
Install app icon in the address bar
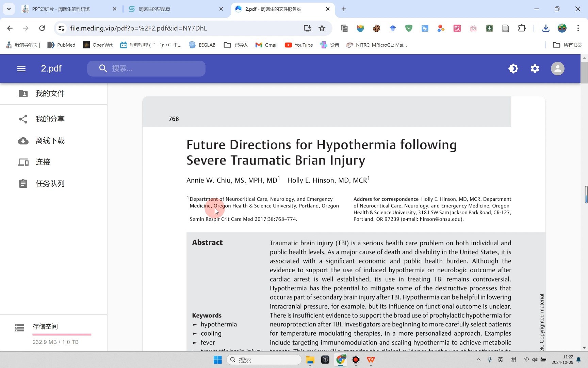coord(308,28)
